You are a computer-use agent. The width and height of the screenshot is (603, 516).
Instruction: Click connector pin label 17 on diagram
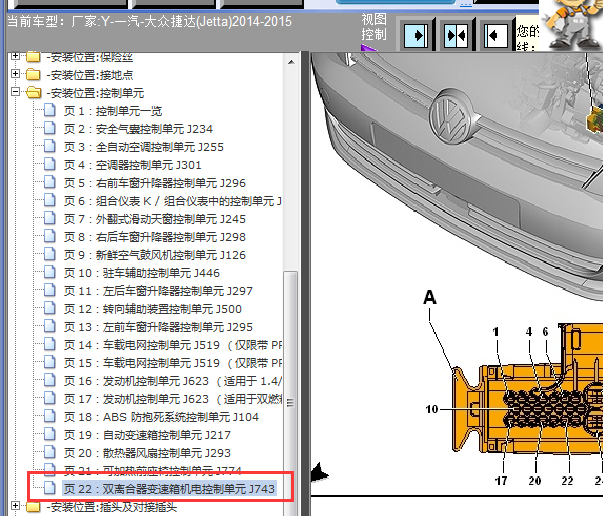(x=501, y=481)
